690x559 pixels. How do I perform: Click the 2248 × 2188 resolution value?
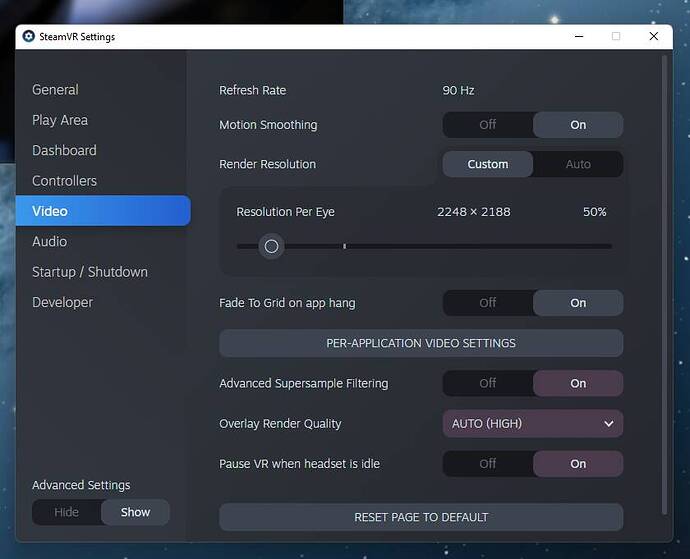(474, 212)
